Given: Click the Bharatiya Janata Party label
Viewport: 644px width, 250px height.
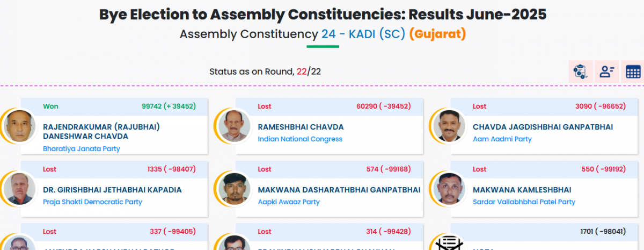Looking at the screenshot, I should [82, 149].
